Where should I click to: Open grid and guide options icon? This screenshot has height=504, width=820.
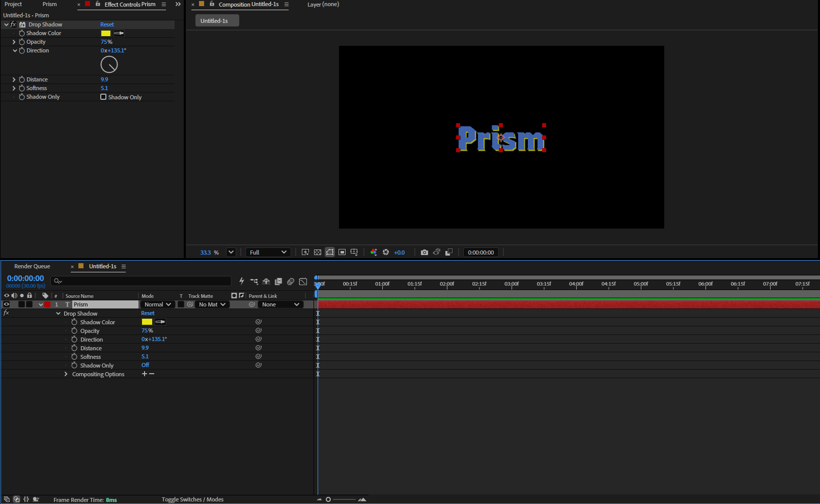tap(354, 253)
